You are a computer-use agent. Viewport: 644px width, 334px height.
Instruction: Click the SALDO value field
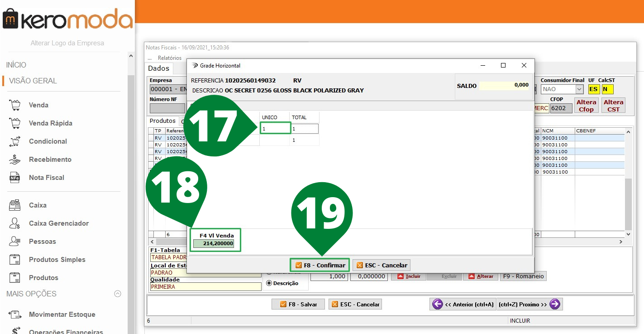pyautogui.click(x=504, y=85)
